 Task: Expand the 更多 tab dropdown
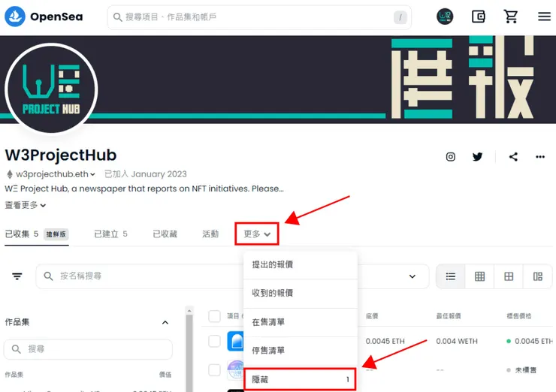[257, 234]
